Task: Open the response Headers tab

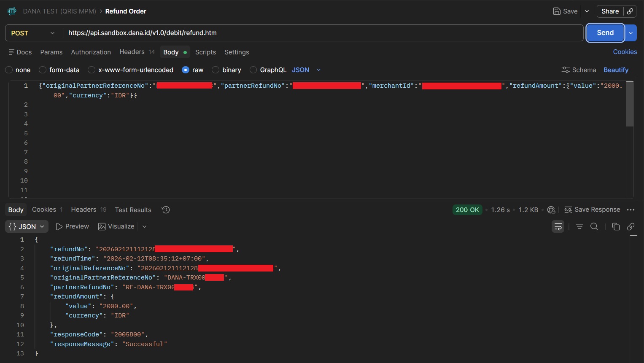Action: pos(89,210)
